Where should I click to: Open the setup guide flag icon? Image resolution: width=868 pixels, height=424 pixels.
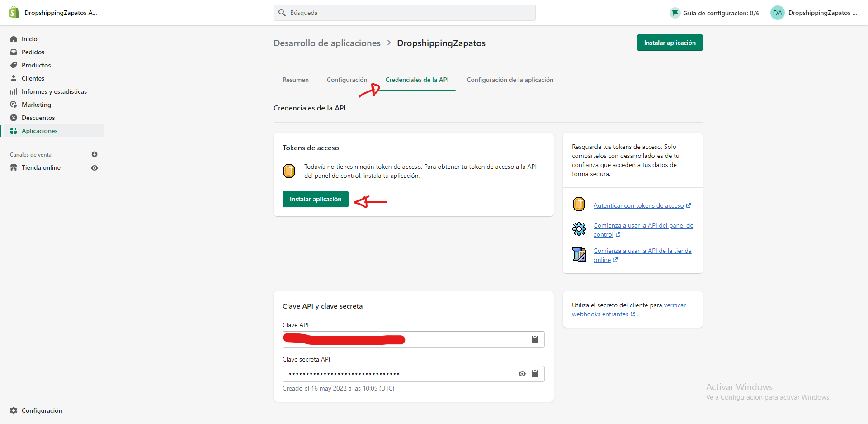point(675,13)
